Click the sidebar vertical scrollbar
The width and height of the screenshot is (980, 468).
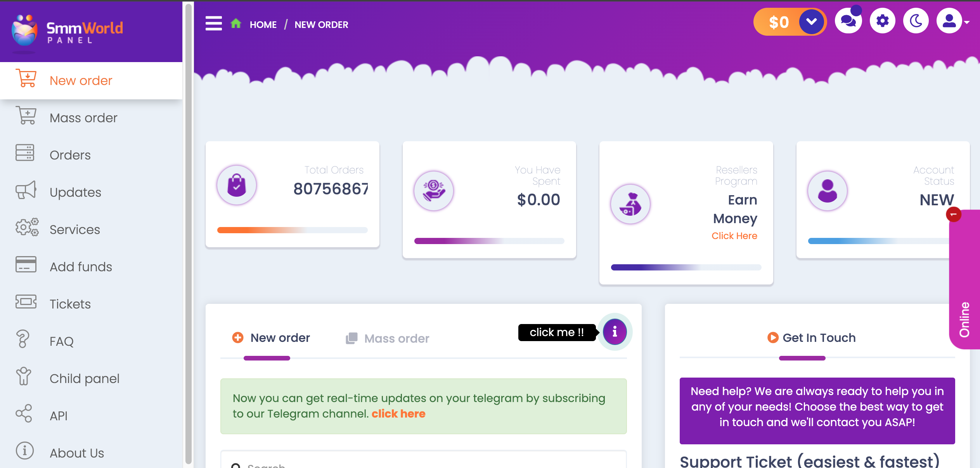[188, 233]
